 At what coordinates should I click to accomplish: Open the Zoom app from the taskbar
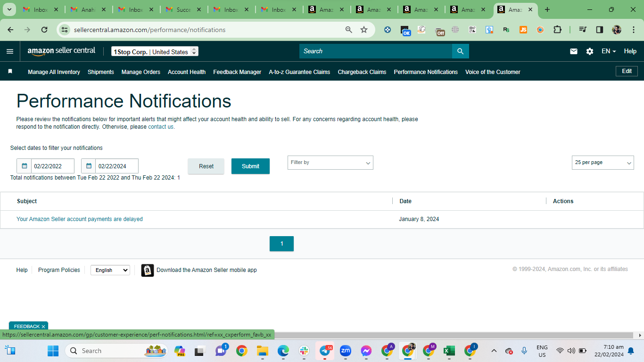(x=346, y=351)
